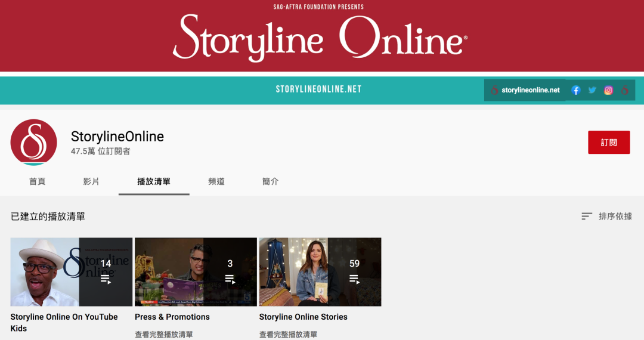The height and width of the screenshot is (340, 644).
Task: Open the 簡介 tab
Action: (270, 181)
